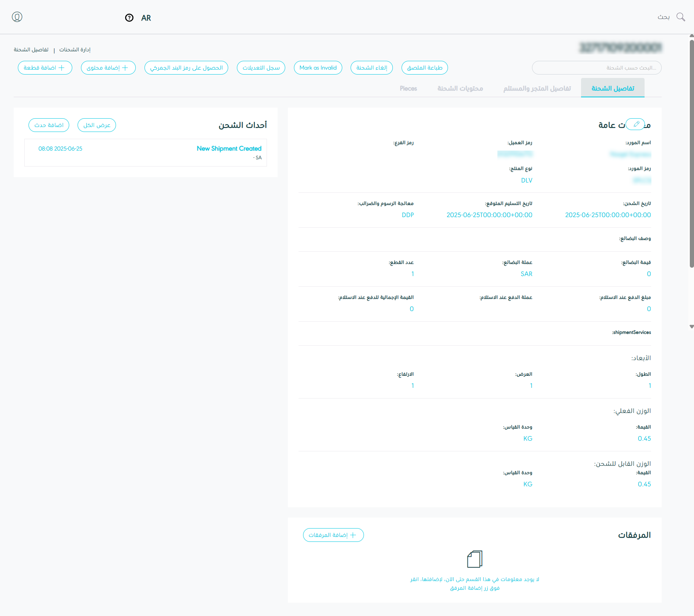Click Get customs tariff code button

(x=186, y=68)
